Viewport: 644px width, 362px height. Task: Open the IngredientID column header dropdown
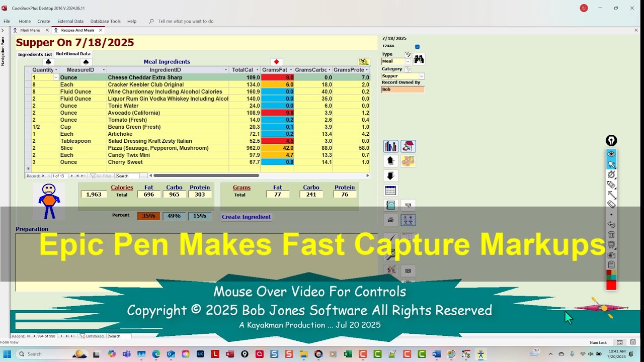[226, 70]
